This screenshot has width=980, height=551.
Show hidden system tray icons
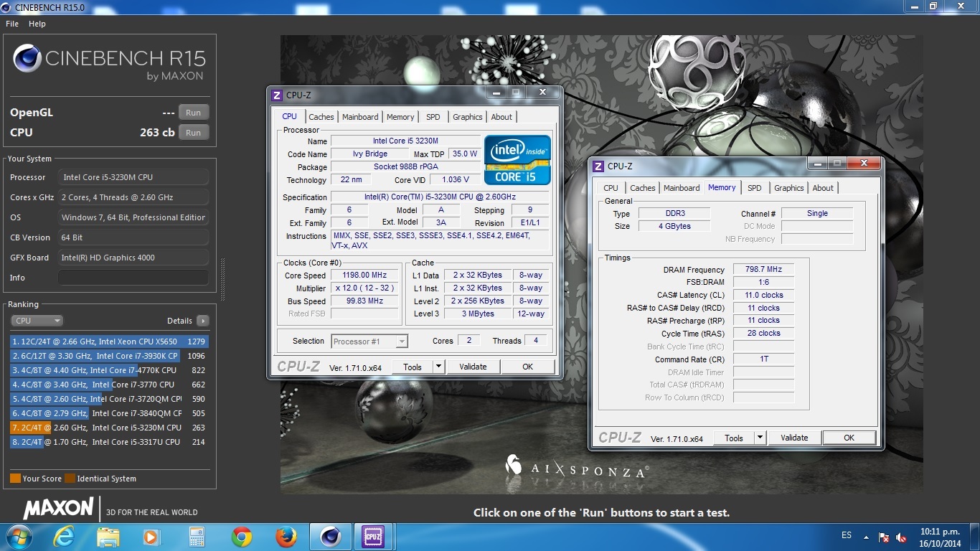(867, 537)
